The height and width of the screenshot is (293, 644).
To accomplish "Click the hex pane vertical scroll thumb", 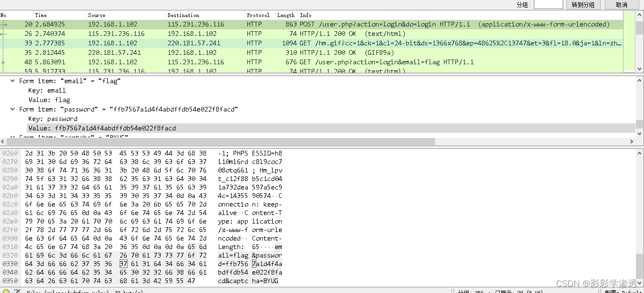I will click(640, 266).
